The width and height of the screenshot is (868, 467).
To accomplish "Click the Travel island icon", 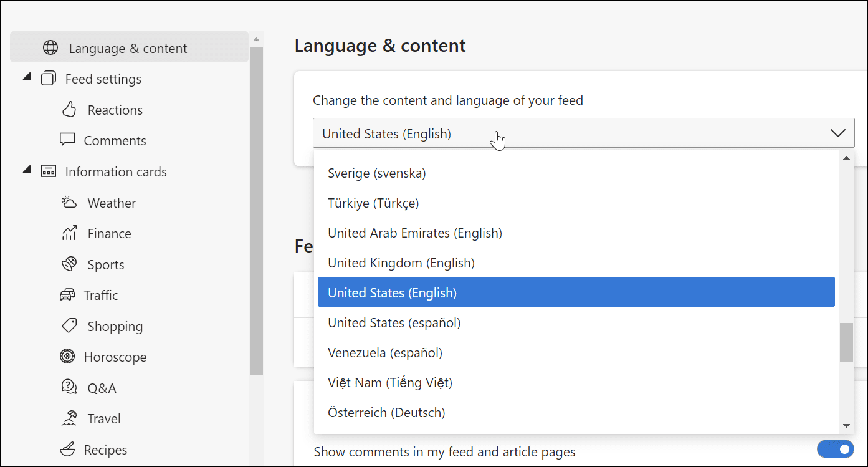I will tap(69, 418).
